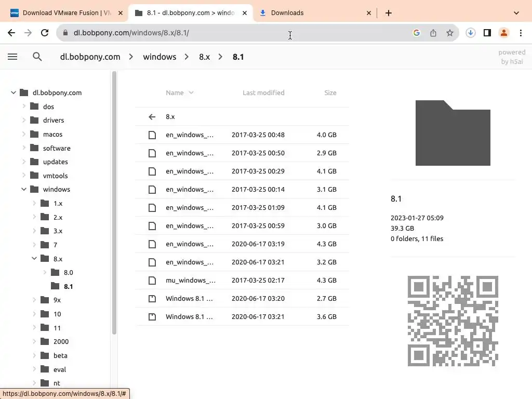Open the 11 folder in tree

coord(57,328)
